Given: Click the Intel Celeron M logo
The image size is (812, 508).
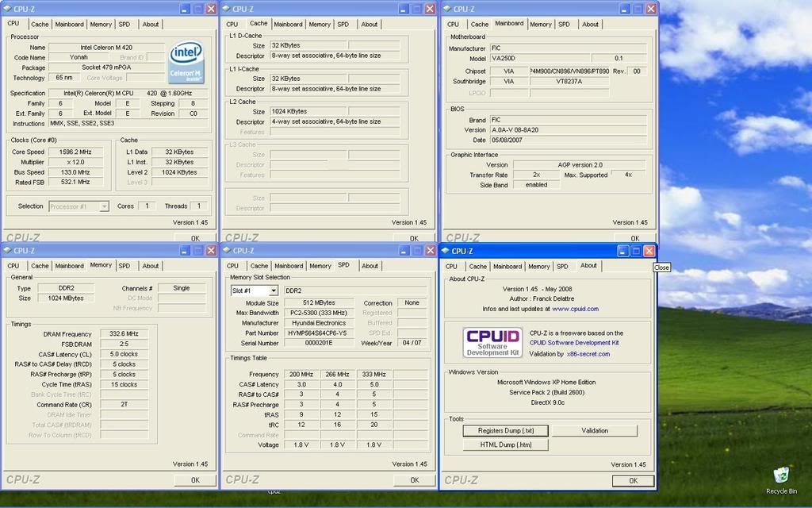Looking at the screenshot, I should pyautogui.click(x=186, y=63).
